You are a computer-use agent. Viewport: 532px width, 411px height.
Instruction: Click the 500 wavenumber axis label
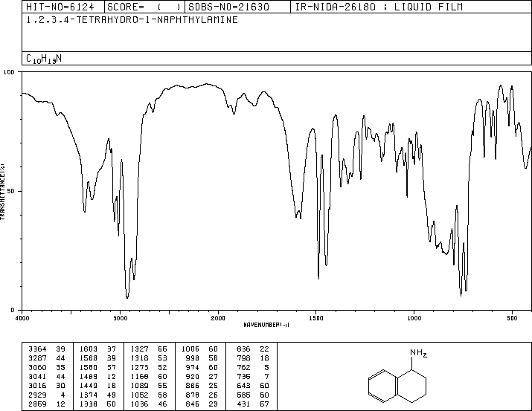pyautogui.click(x=512, y=318)
